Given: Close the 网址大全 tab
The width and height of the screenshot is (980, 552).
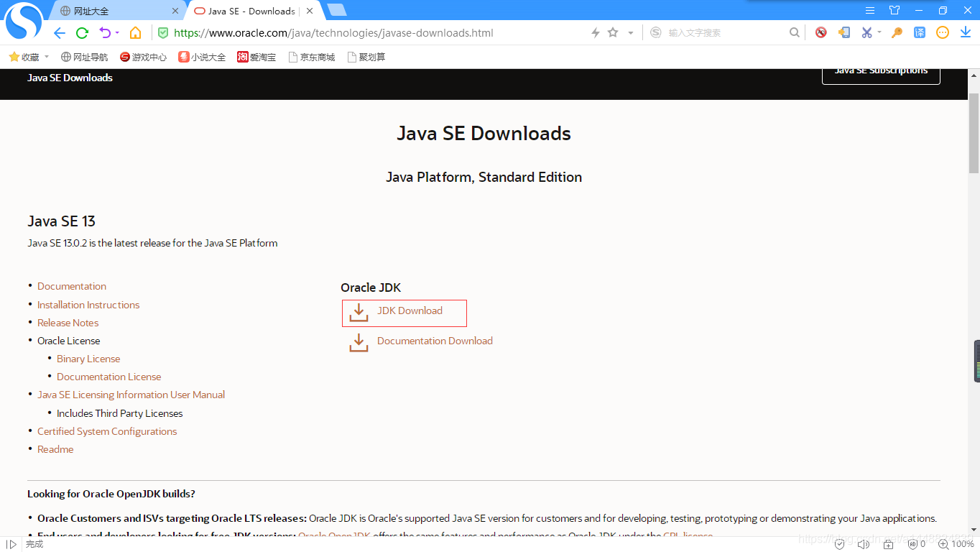Looking at the screenshot, I should pos(176,11).
